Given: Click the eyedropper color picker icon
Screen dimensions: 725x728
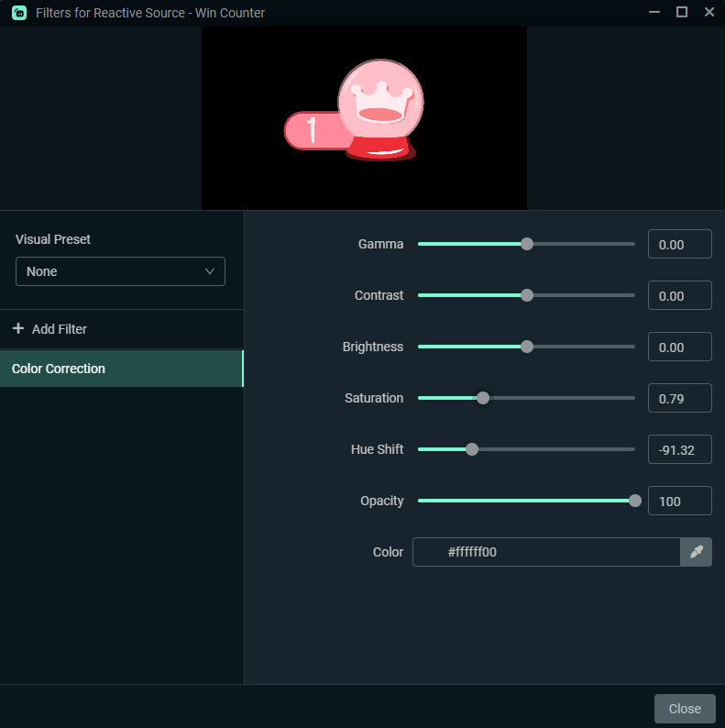Looking at the screenshot, I should tap(696, 552).
